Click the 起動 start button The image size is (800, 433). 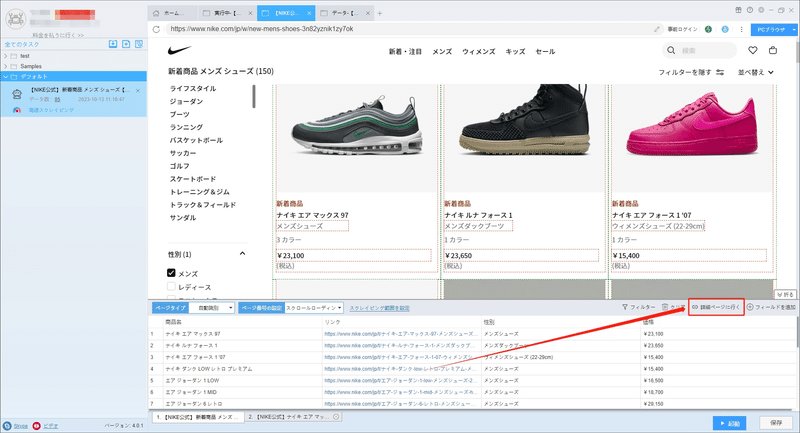click(x=730, y=423)
